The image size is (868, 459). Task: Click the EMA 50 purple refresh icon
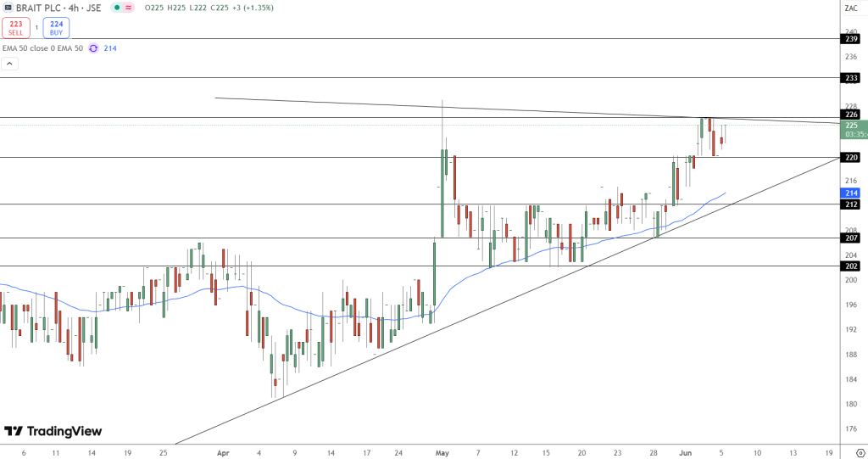[x=93, y=48]
